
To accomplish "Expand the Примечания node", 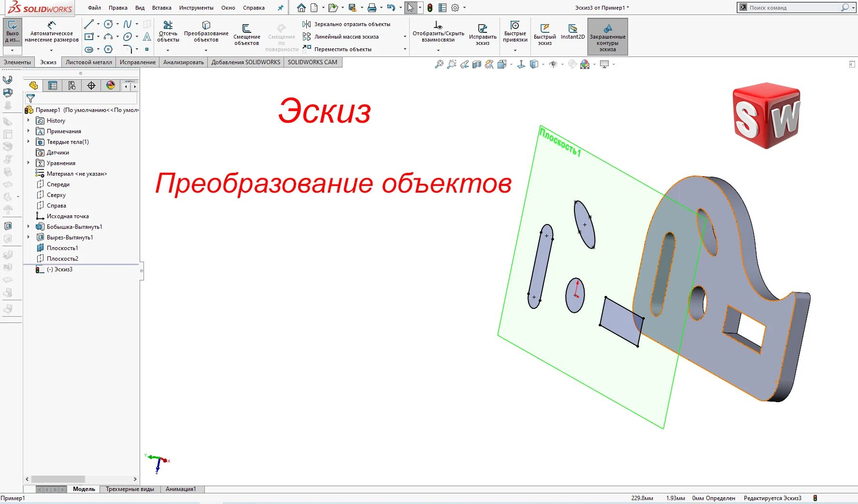I will pyautogui.click(x=29, y=131).
